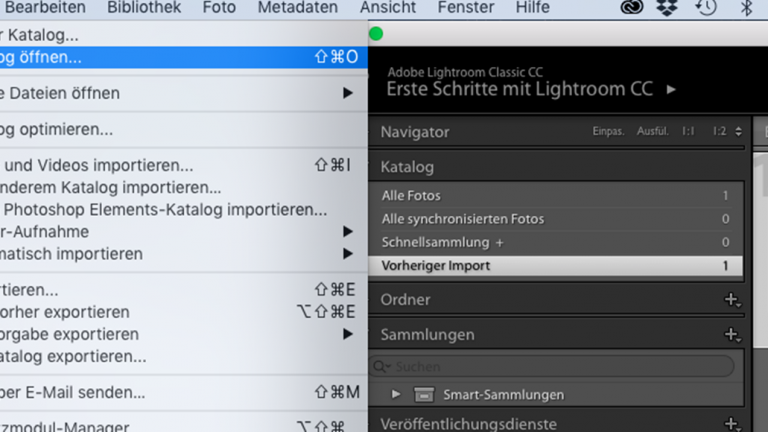Click the search magnifier in the Sammlungen filter
Viewport: 768px width, 432px height.
(382, 366)
